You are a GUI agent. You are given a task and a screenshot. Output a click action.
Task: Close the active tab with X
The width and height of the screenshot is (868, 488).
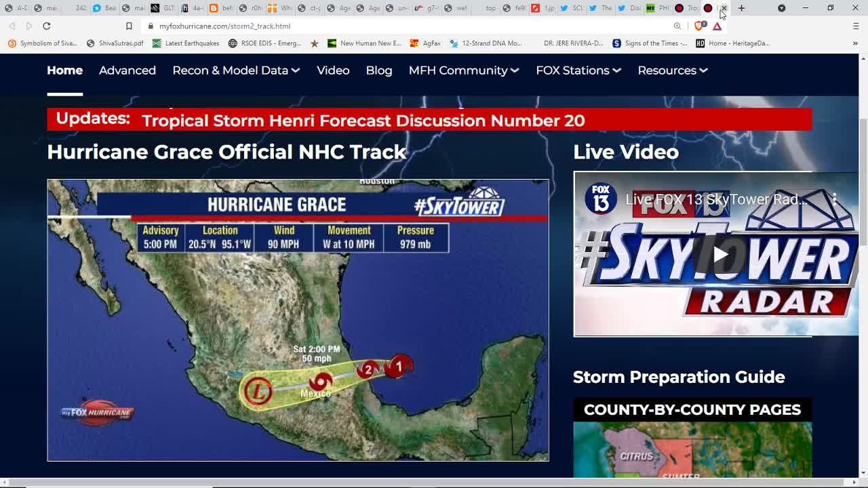[724, 8]
